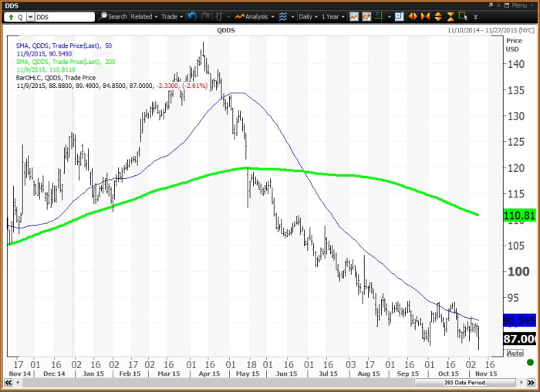This screenshot has width=540, height=392.
Task: Click the Search magnifier button
Action: click(x=113, y=16)
